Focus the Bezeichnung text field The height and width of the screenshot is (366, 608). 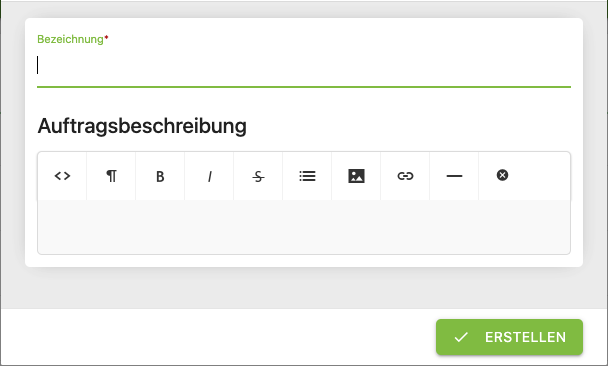(x=304, y=66)
